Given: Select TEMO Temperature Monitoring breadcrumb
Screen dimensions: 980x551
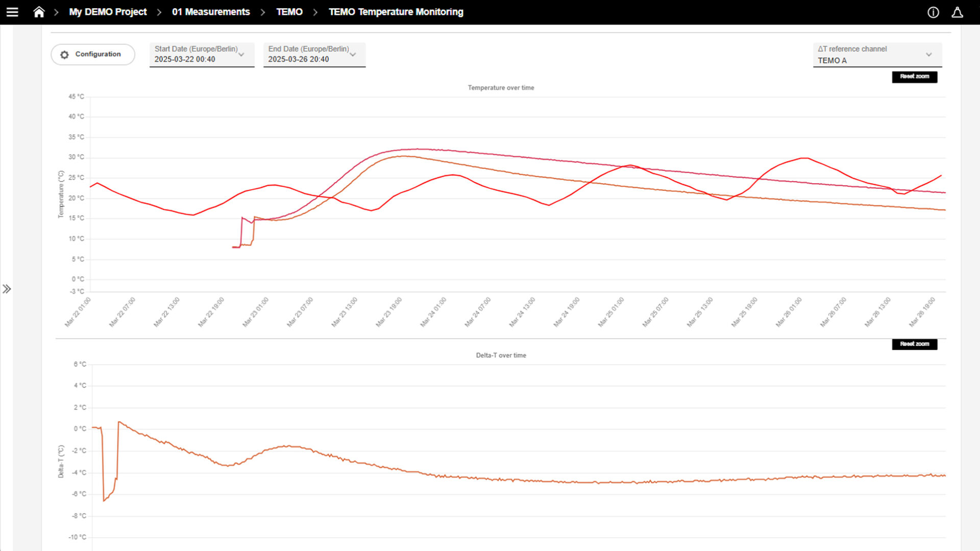Looking at the screenshot, I should pyautogui.click(x=396, y=12).
